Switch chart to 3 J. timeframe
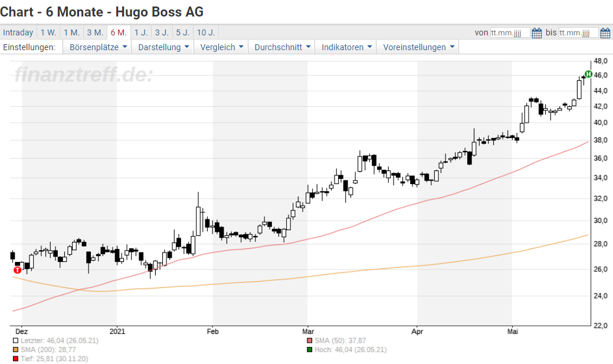Viewport: 613px width, 364px height. click(x=162, y=32)
